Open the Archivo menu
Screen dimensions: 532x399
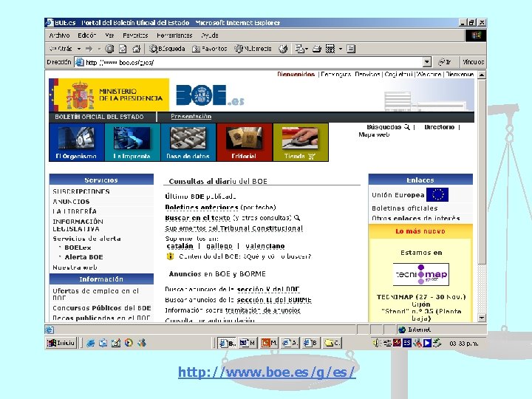(59, 35)
